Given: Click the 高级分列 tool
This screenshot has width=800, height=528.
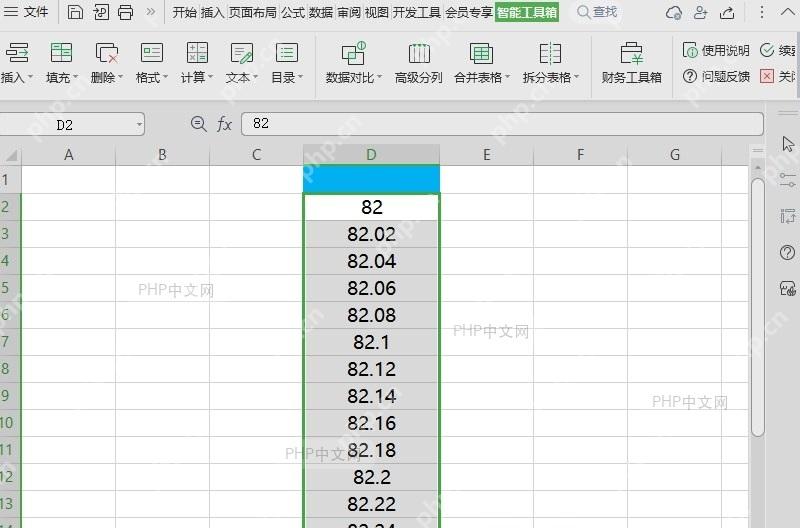Looking at the screenshot, I should coord(418,63).
